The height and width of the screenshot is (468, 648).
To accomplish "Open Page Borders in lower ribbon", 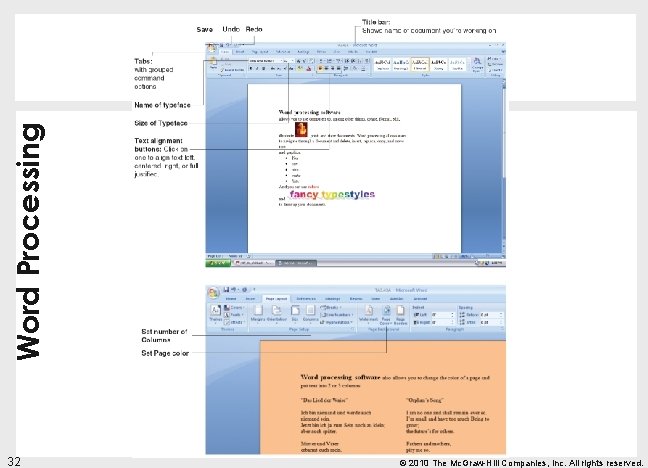I will [x=400, y=315].
